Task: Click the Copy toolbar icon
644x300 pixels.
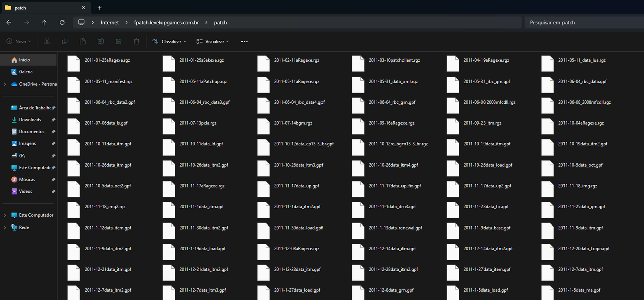Action: click(x=65, y=42)
